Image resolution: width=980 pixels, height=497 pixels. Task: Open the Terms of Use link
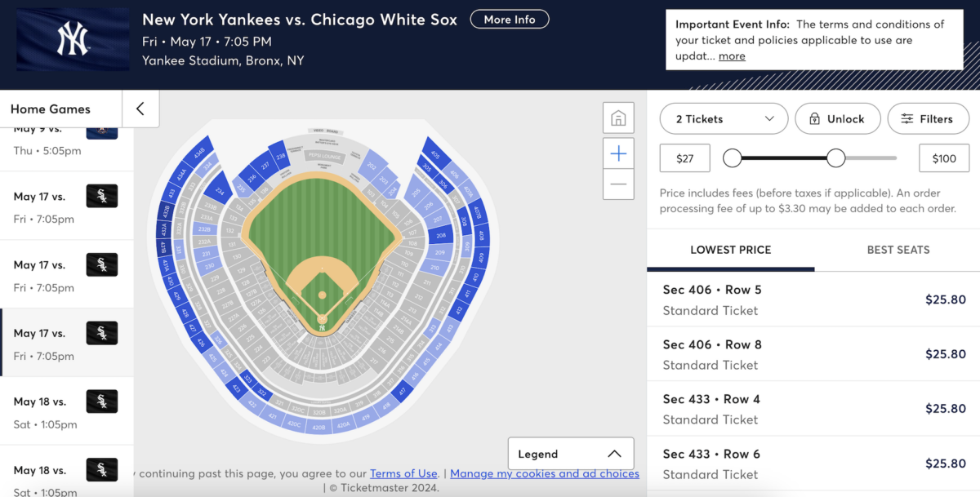click(x=403, y=473)
